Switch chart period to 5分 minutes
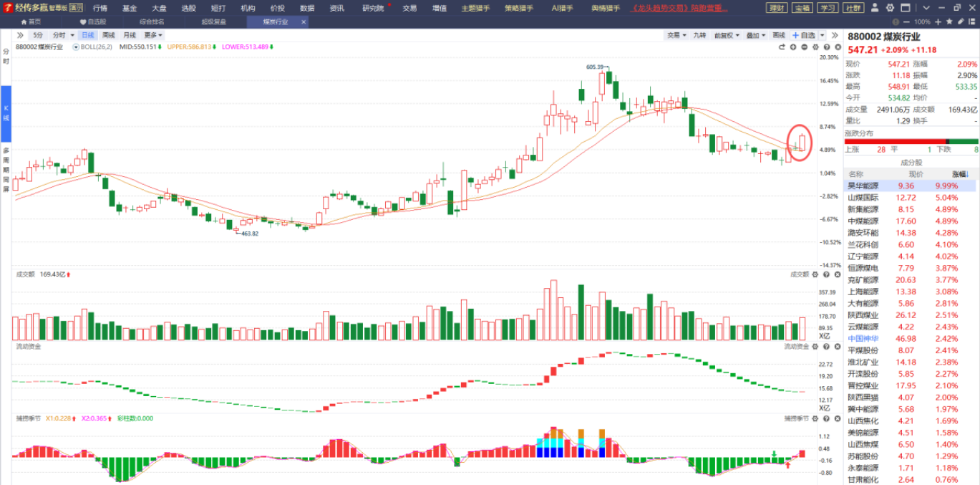 click(37, 35)
